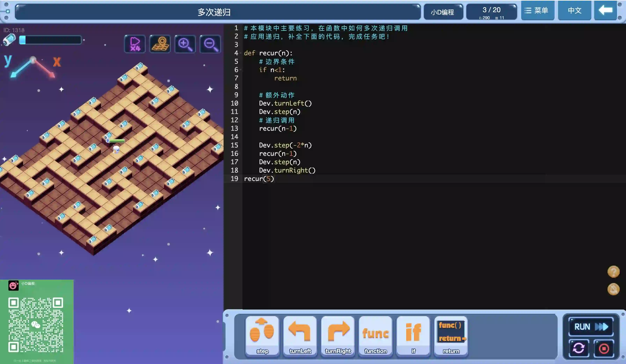
Task: Reset the level with refresh icon
Action: [x=578, y=348]
